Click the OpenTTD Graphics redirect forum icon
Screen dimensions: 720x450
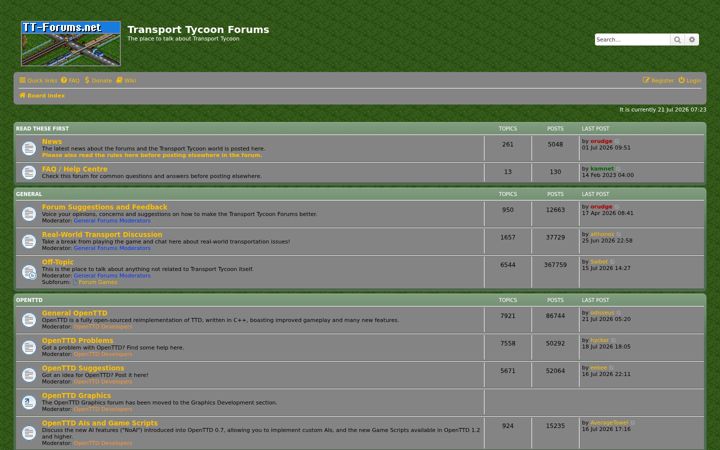tap(29, 403)
